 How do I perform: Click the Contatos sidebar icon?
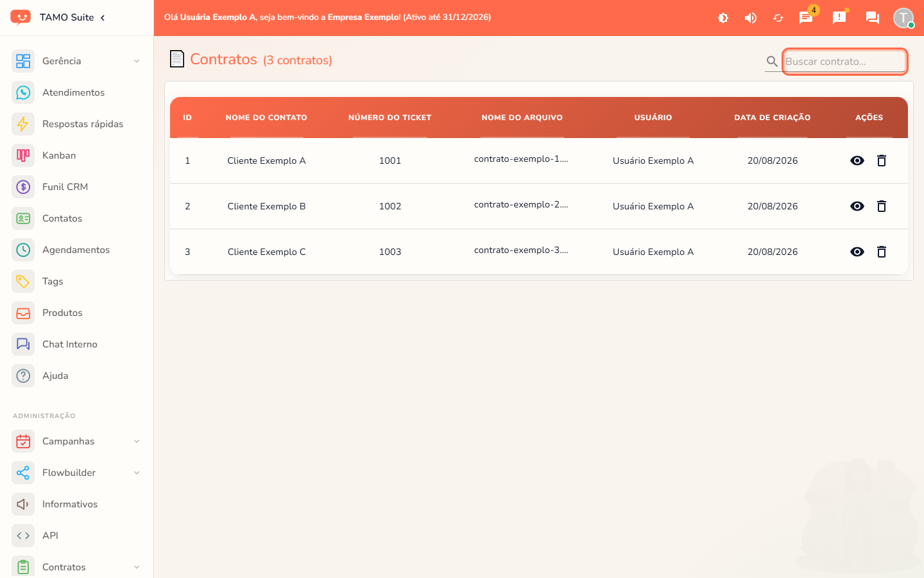pyautogui.click(x=23, y=218)
